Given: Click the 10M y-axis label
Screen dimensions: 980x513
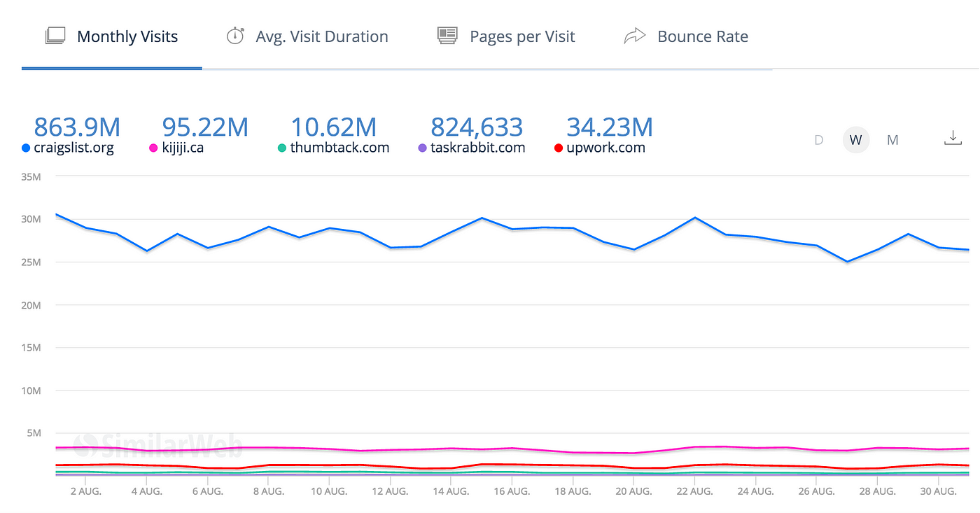Looking at the screenshot, I should pyautogui.click(x=31, y=390).
